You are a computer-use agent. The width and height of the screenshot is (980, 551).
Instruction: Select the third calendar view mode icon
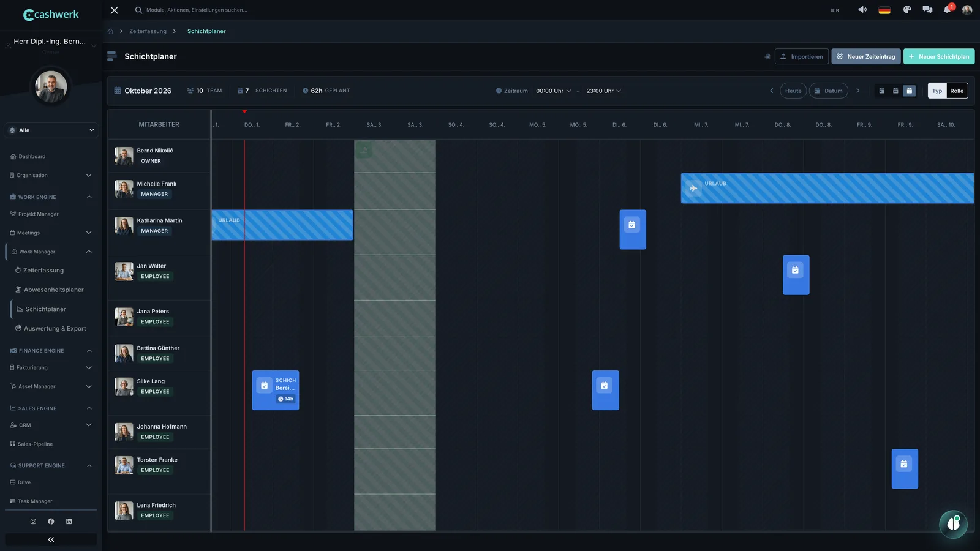pyautogui.click(x=910, y=91)
